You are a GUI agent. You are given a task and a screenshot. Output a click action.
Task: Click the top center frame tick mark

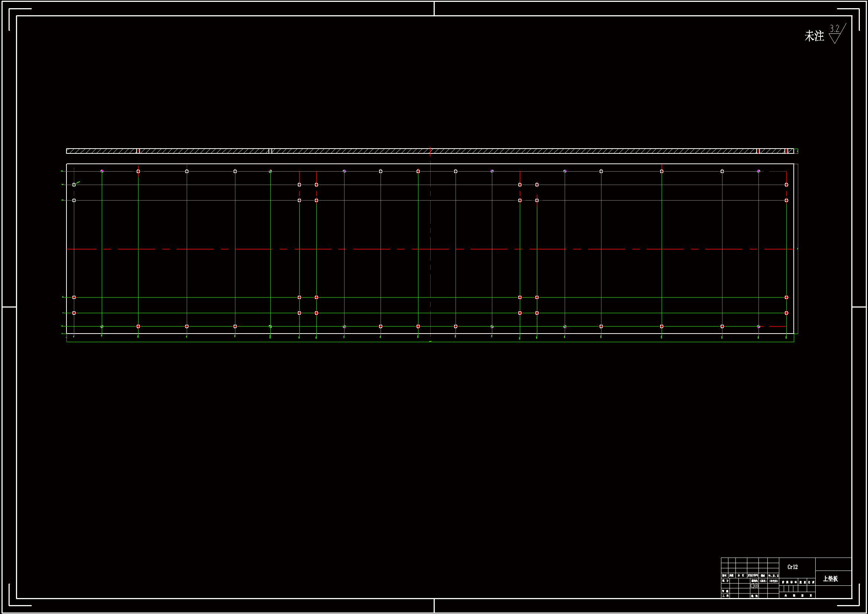(434, 8)
